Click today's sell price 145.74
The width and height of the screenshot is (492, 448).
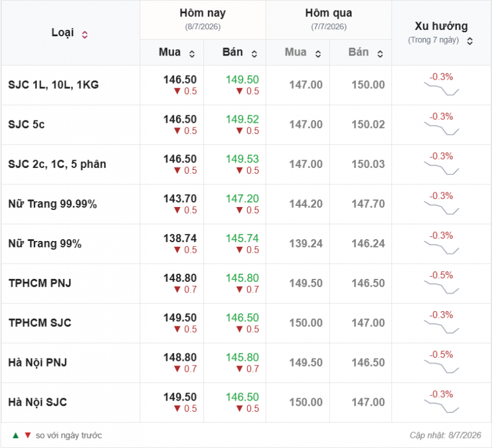[x=242, y=238]
